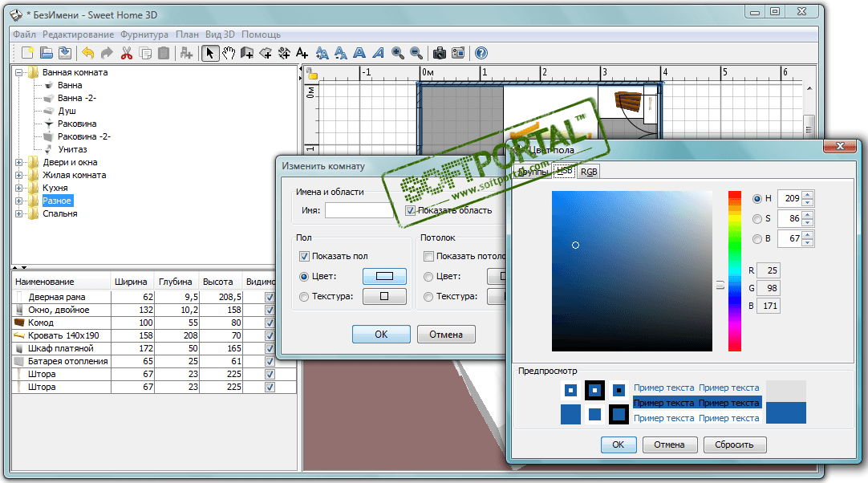Open the Фурнитура menu

click(144, 34)
